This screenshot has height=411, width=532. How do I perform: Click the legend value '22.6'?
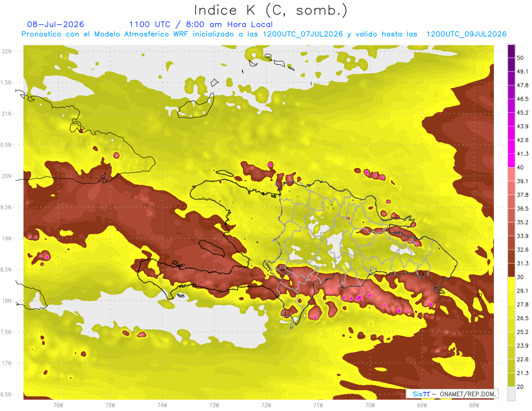[x=522, y=360]
